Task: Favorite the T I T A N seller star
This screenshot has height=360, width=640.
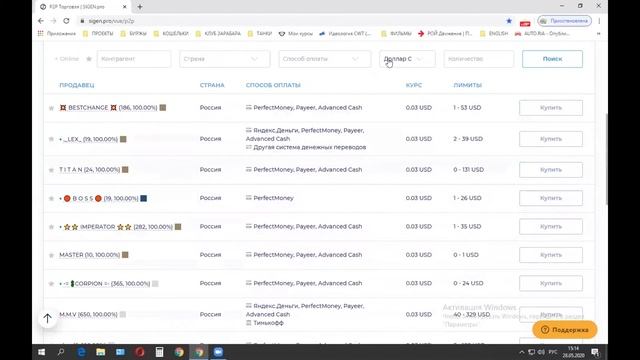Action: pos(51,170)
